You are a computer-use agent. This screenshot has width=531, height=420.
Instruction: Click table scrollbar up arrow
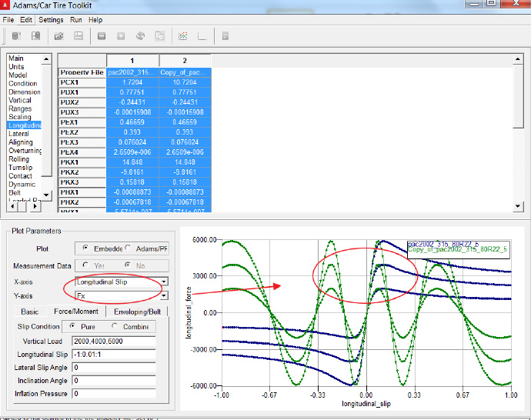(518, 59)
